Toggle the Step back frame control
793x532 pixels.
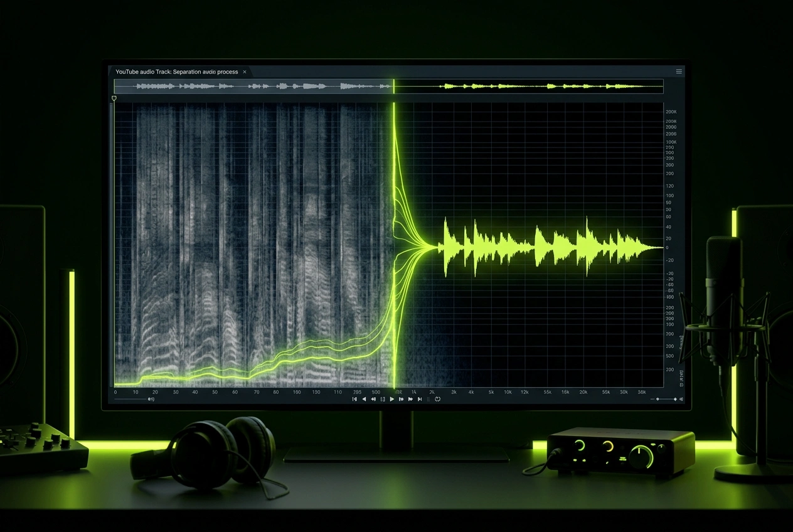point(373,399)
